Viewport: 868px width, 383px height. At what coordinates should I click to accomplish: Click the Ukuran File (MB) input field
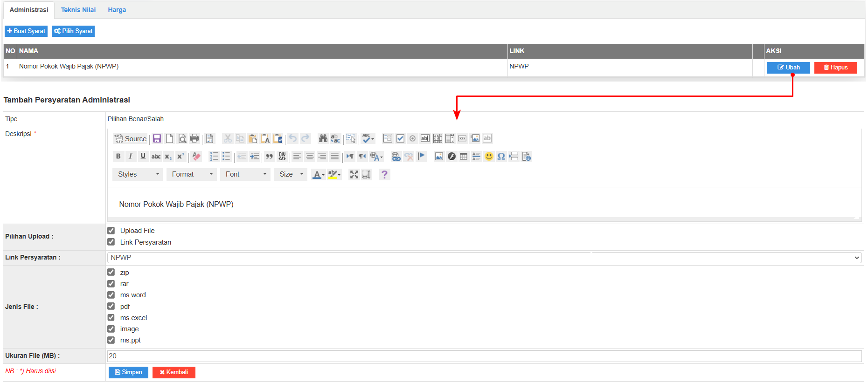coord(485,356)
